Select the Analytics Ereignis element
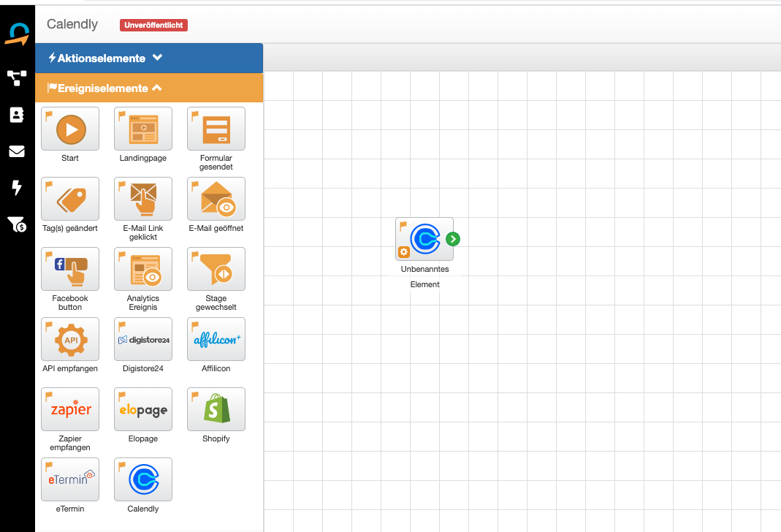Screen dimensions: 781x532 click(x=143, y=269)
